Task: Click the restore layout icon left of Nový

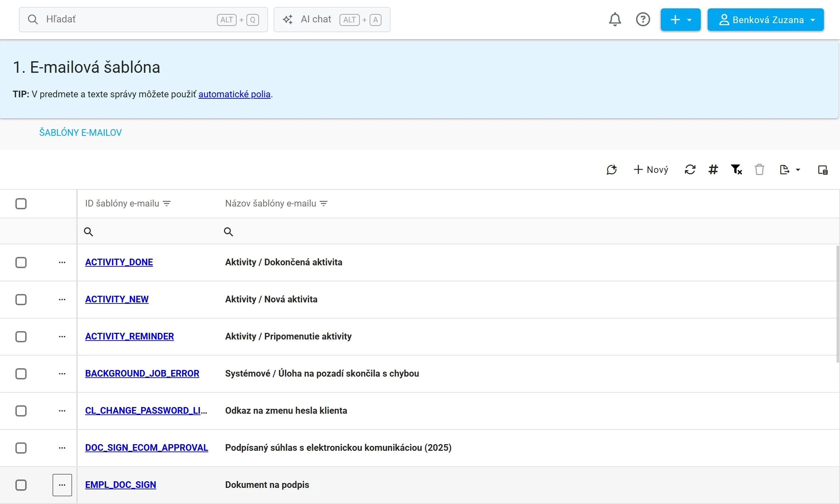Action: click(x=612, y=170)
